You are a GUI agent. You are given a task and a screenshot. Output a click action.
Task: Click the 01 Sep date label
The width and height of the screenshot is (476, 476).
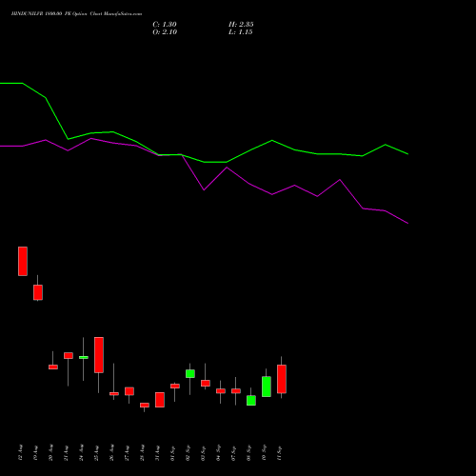172,453
